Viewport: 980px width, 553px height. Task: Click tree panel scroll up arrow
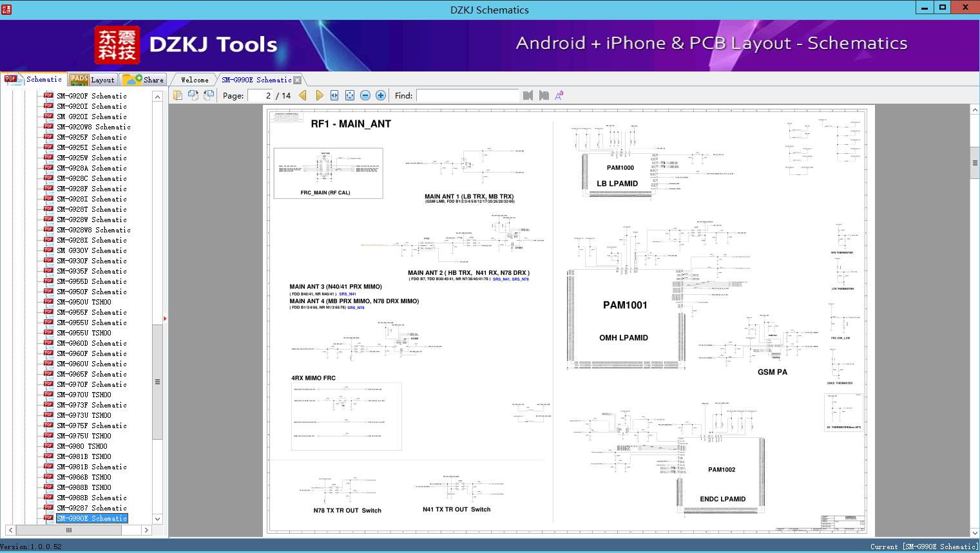pyautogui.click(x=157, y=97)
